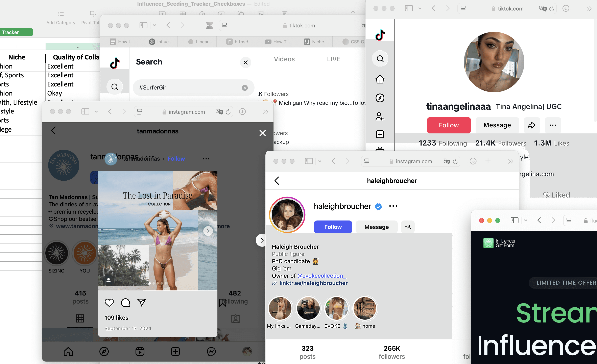The image size is (597, 364).
Task: Switch to the Videos tab in TikTok search
Action: 284,59
